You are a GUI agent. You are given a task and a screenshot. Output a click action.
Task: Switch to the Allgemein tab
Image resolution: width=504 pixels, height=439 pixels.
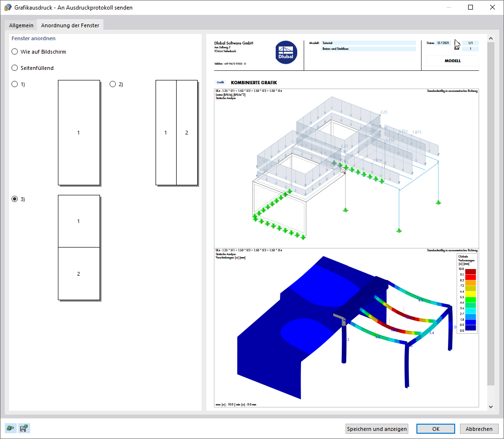coord(21,25)
